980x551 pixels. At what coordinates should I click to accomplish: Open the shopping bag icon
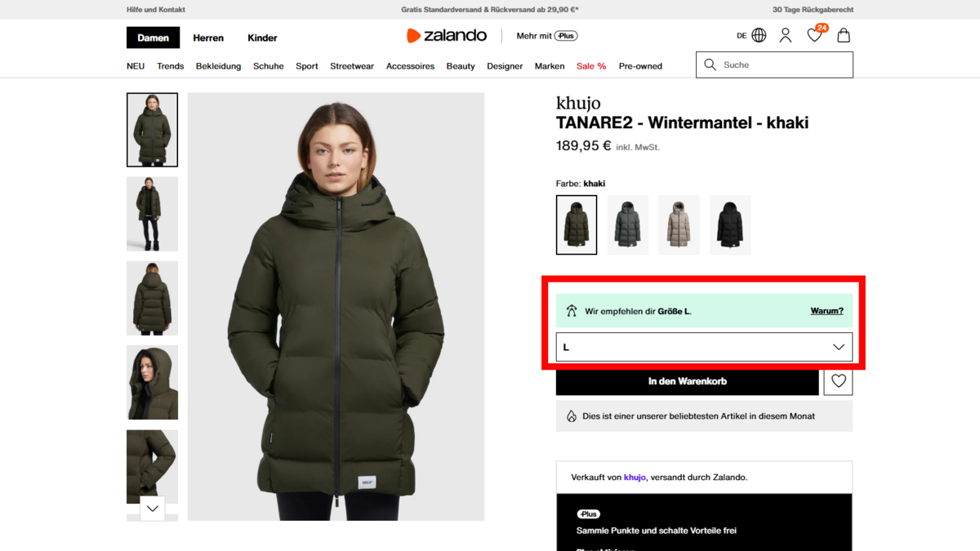pyautogui.click(x=844, y=36)
